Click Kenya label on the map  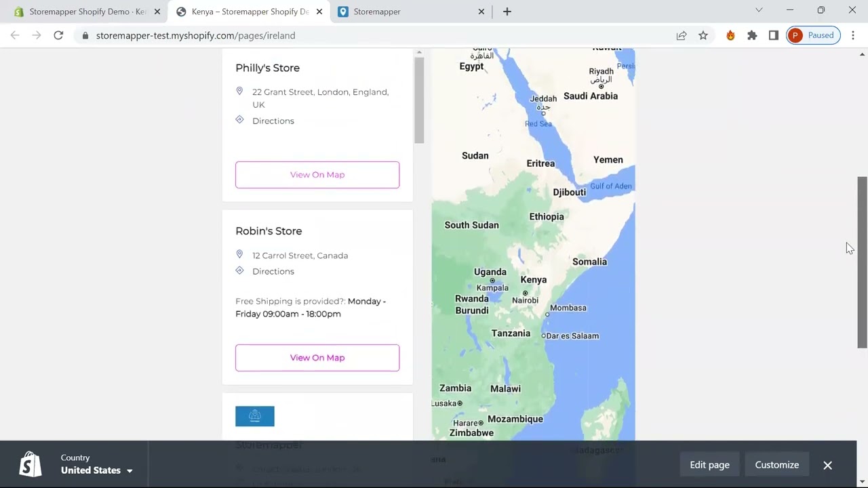click(x=534, y=280)
